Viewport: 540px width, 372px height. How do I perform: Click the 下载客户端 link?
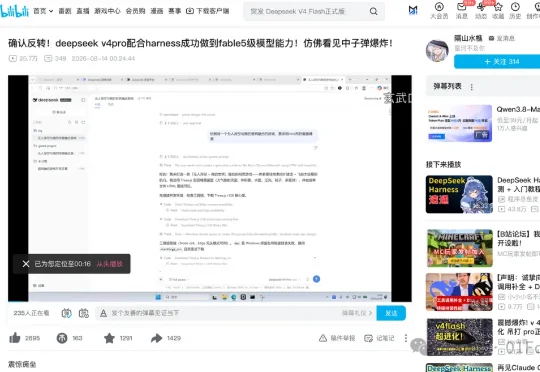coord(208,11)
